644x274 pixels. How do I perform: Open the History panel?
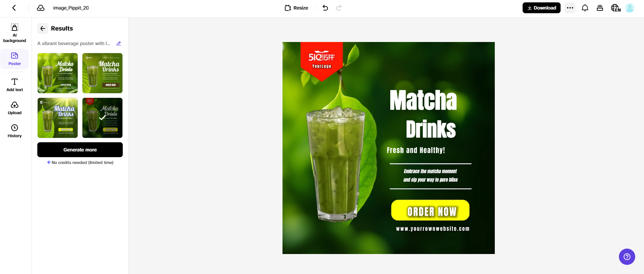[15, 131]
